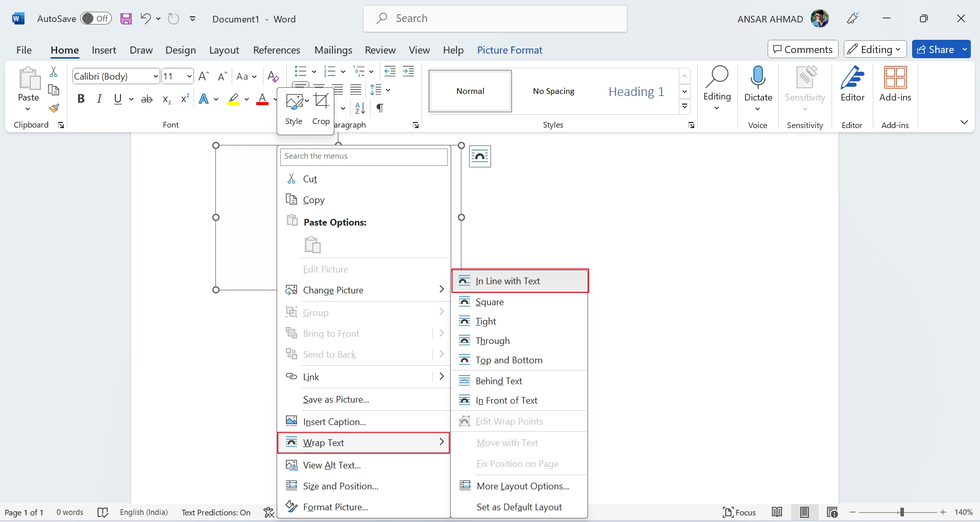Toggle bold formatting
The height and width of the screenshot is (522, 980).
coord(81,99)
